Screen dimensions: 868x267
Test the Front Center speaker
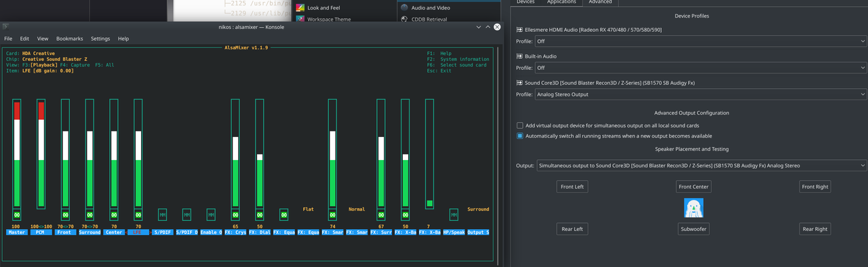(x=694, y=186)
